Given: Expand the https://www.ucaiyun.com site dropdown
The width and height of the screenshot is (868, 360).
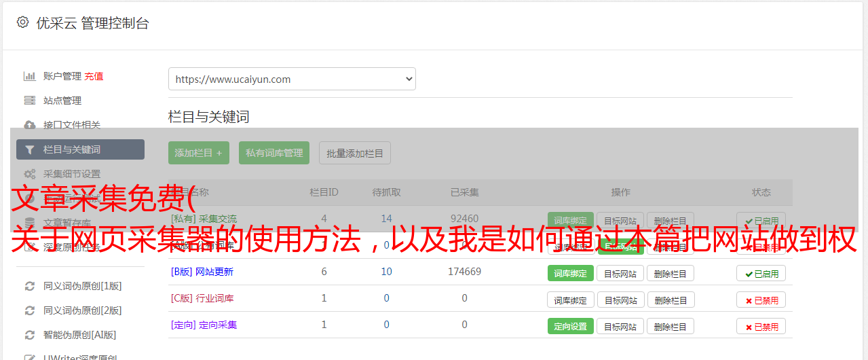Looking at the screenshot, I should tap(292, 79).
